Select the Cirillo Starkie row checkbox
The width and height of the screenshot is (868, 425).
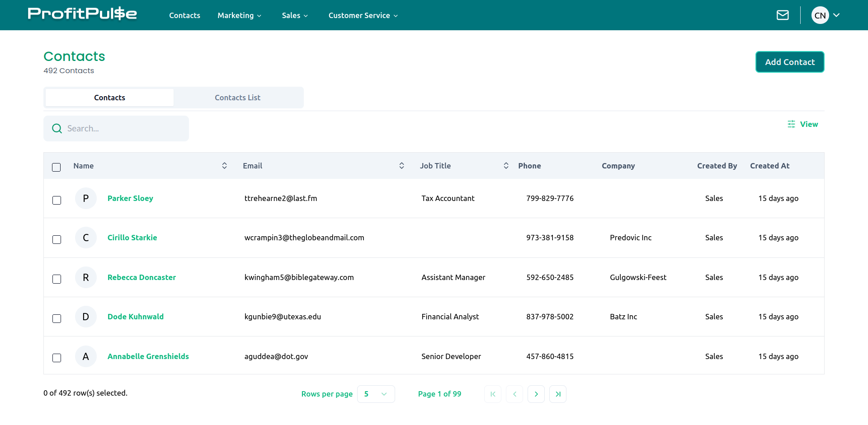(x=57, y=239)
